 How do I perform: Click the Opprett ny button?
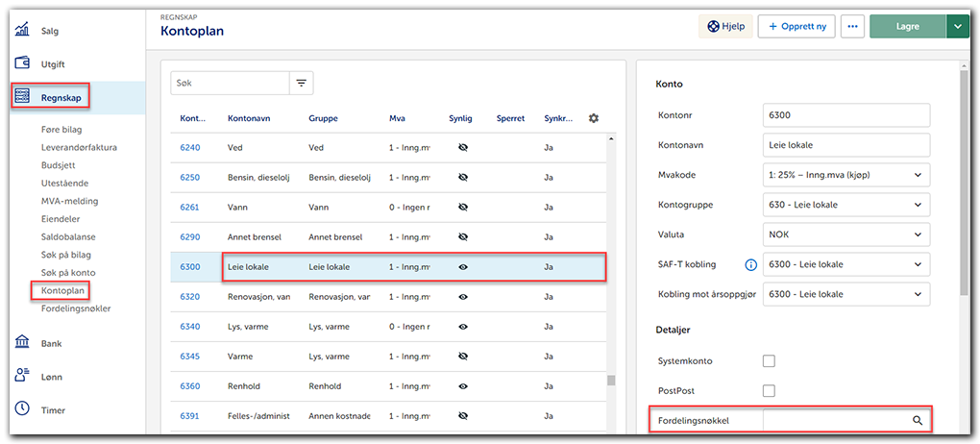[x=796, y=27]
